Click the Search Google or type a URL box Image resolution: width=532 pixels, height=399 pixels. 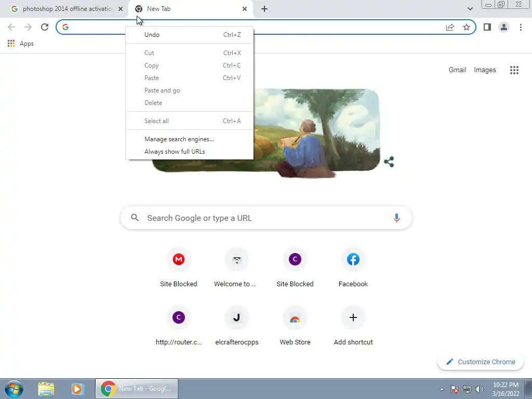click(266, 218)
